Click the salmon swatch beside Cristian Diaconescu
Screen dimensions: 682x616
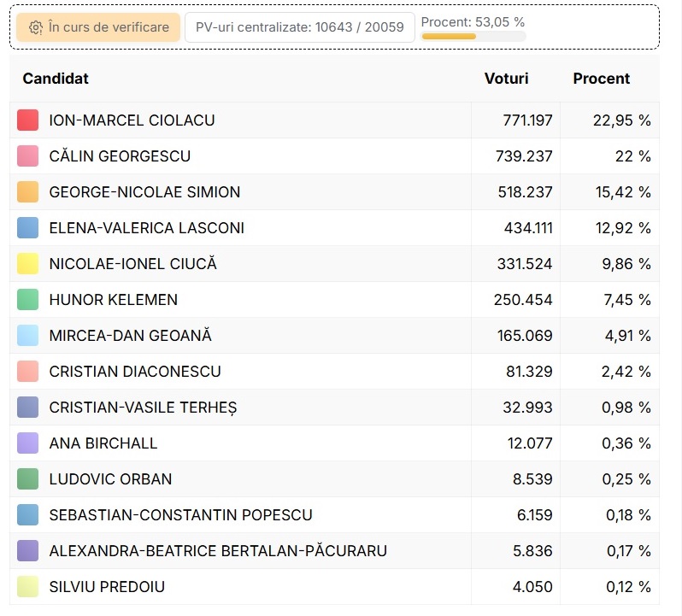pos(28,372)
